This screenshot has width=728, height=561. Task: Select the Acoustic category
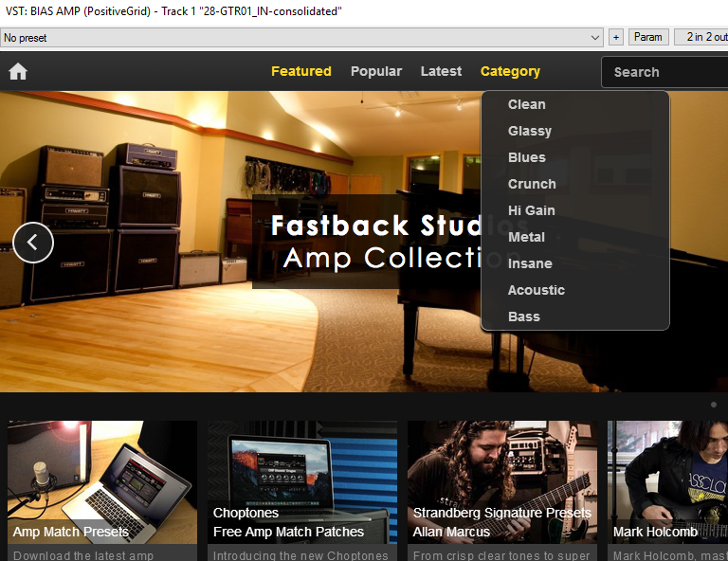[537, 290]
